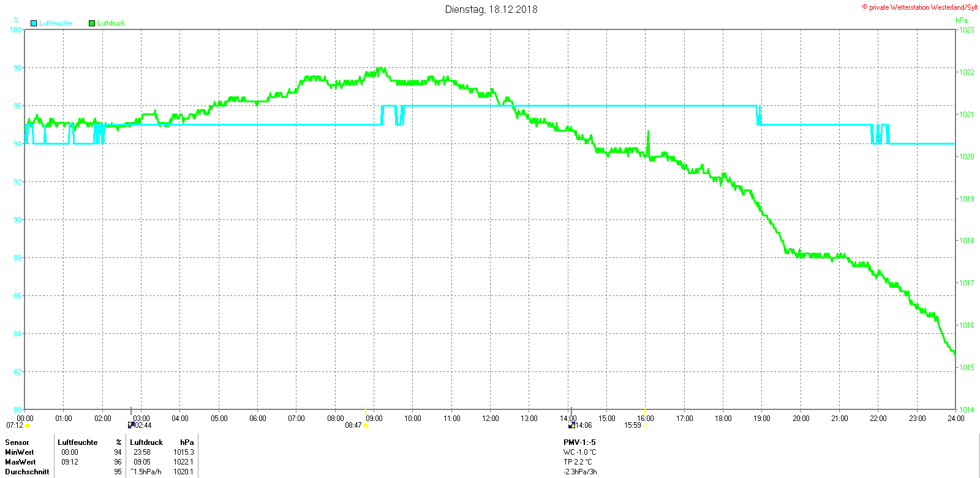Click the 12:00 label on the time axis

pos(491,419)
